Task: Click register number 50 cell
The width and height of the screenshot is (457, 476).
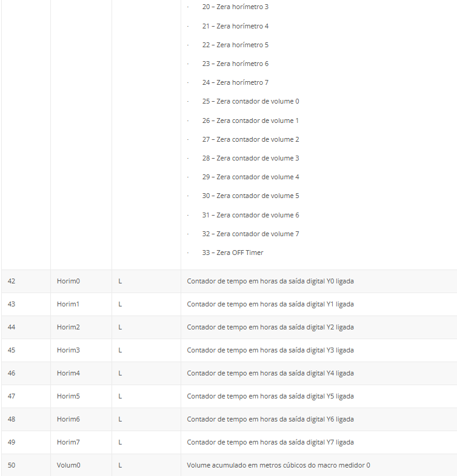Action: click(x=12, y=465)
